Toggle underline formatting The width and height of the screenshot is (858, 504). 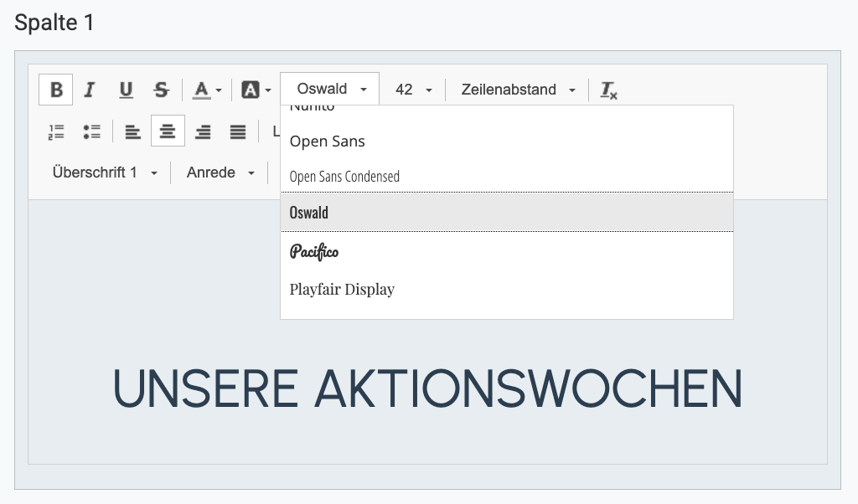[126, 90]
